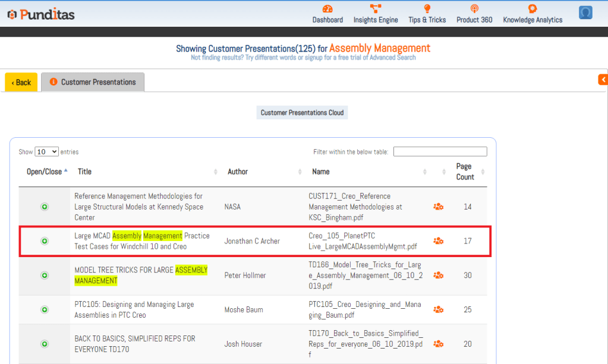The width and height of the screenshot is (608, 364).
Task: Open Knowledge Analytics page
Action: (x=533, y=14)
